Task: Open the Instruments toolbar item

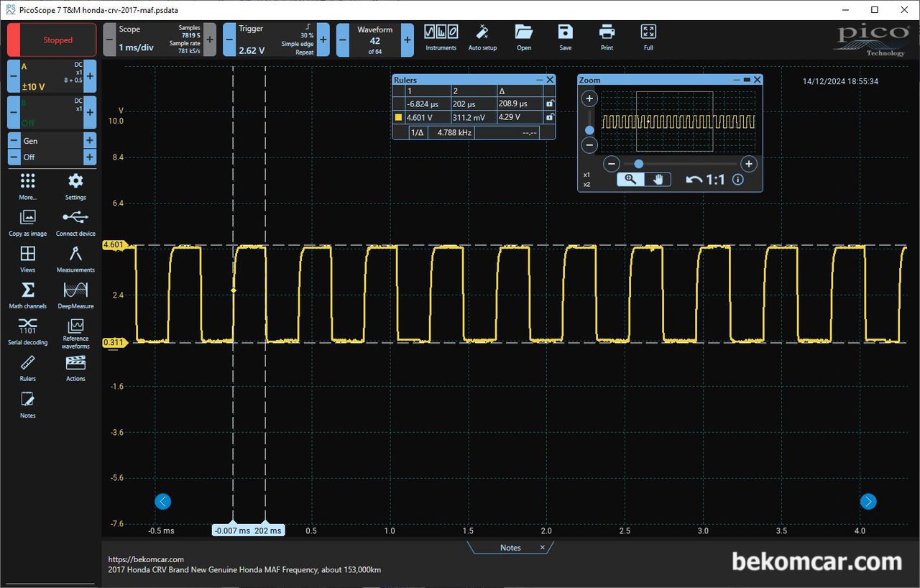Action: tap(441, 37)
